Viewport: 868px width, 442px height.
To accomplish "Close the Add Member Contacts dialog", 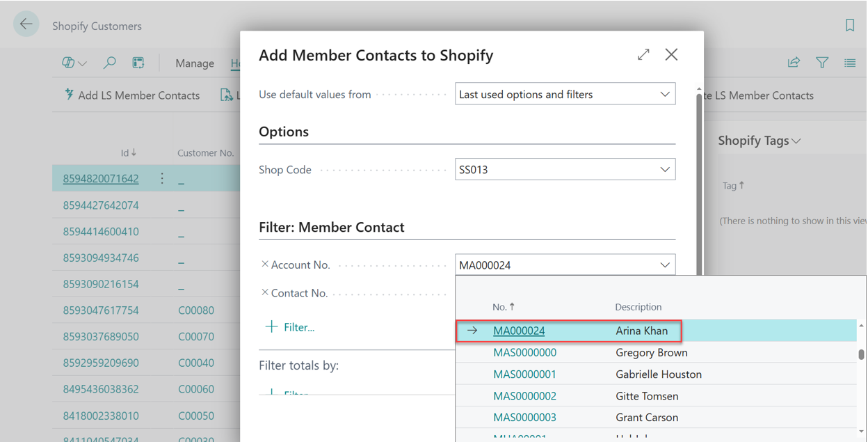I will tap(671, 54).
